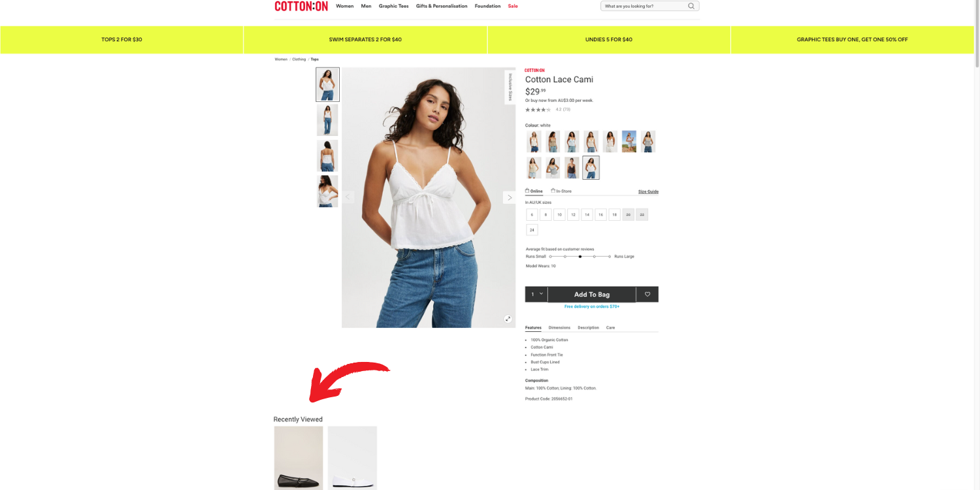This screenshot has width=980, height=490.
Task: Switch to the Dimensions tab
Action: (559, 327)
